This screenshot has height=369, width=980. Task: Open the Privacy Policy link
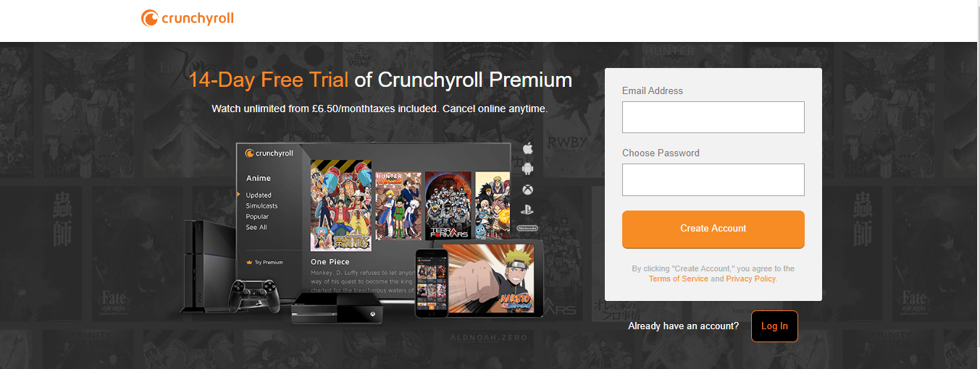(x=750, y=279)
